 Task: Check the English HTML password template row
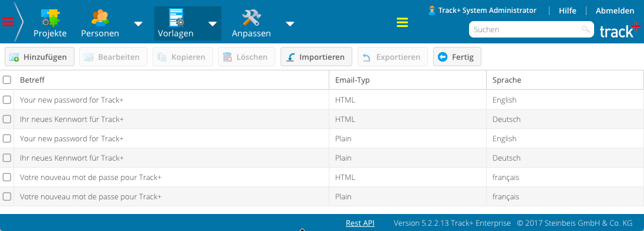(x=7, y=100)
